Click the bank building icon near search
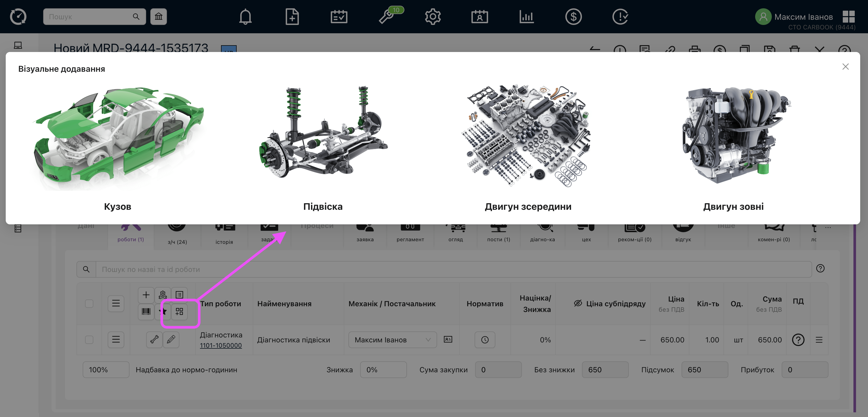The image size is (868, 417). click(x=158, y=16)
